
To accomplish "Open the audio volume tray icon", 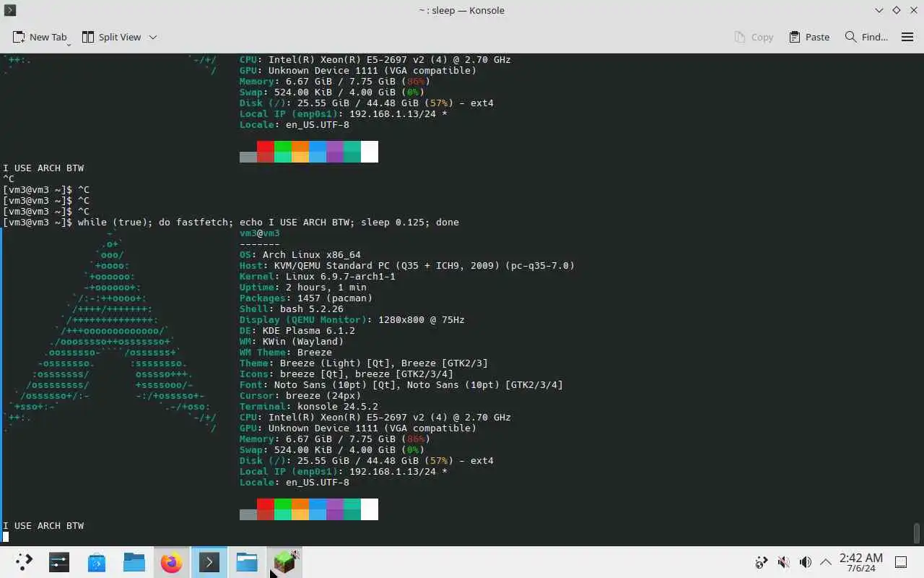I will point(806,562).
